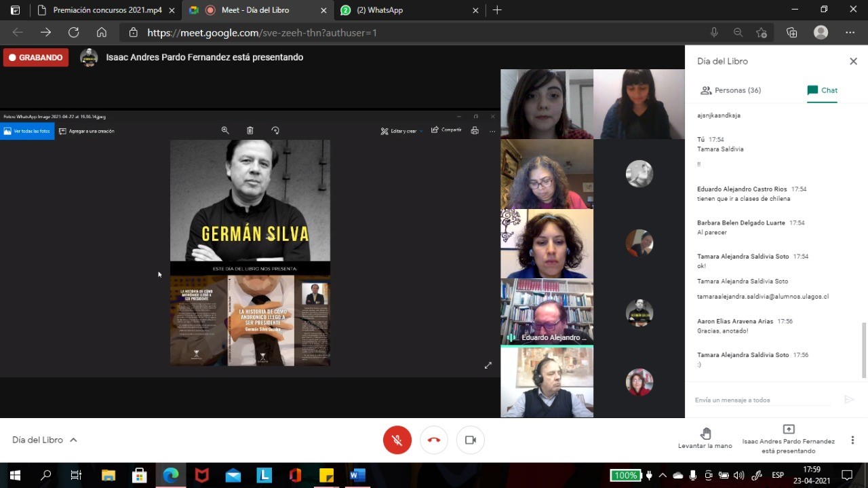
Task: Open Mail app from taskbar
Action: point(233,475)
